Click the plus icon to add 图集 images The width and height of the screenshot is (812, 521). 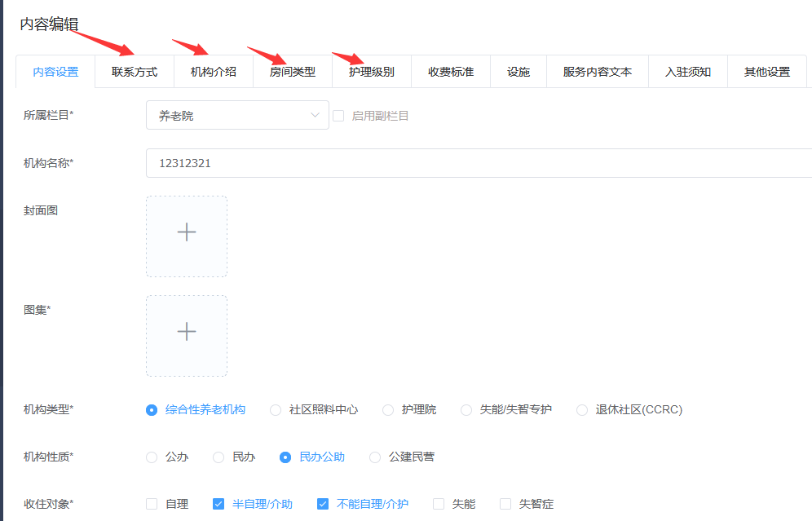click(x=187, y=332)
